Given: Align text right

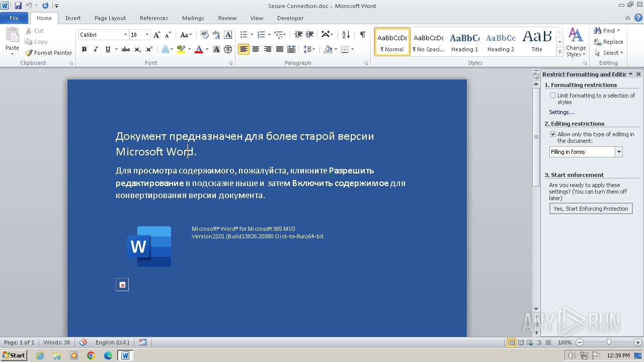Looking at the screenshot, I should (x=267, y=49).
